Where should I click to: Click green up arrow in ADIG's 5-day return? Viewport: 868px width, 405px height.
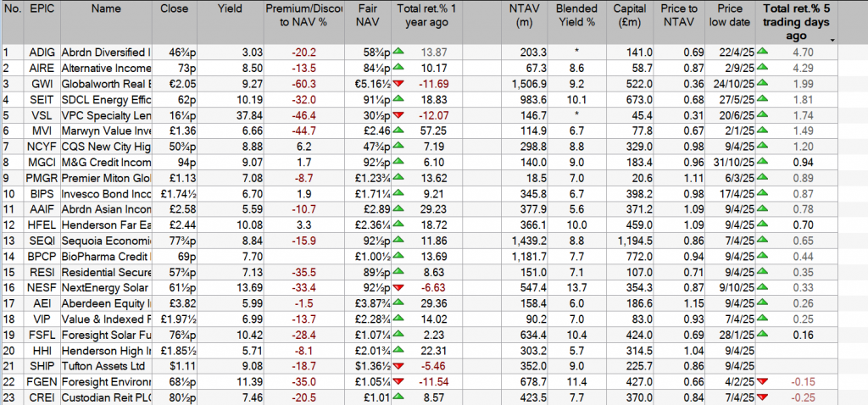coord(761,53)
